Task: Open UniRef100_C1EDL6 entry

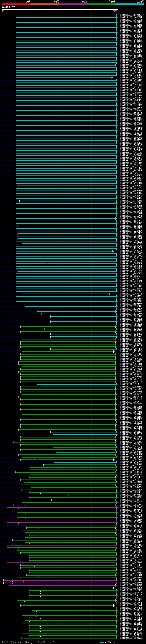Action: pyautogui.click(x=131, y=588)
